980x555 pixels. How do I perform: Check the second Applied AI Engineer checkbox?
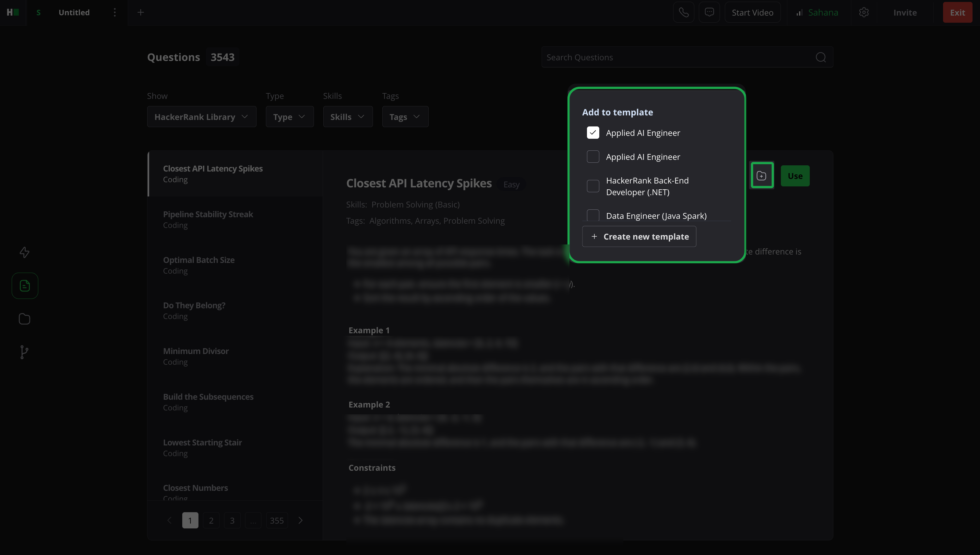(593, 157)
